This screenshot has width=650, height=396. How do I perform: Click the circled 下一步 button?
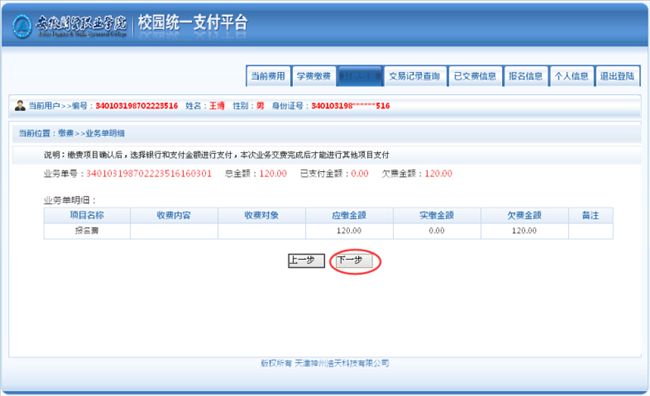(x=354, y=261)
